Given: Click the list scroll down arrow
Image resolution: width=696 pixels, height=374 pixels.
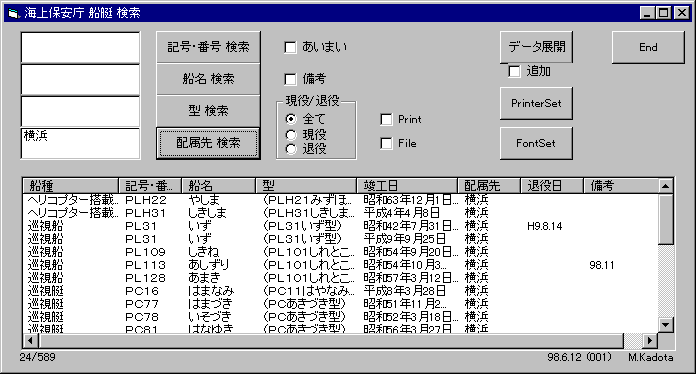Looking at the screenshot, I should click(x=665, y=324).
